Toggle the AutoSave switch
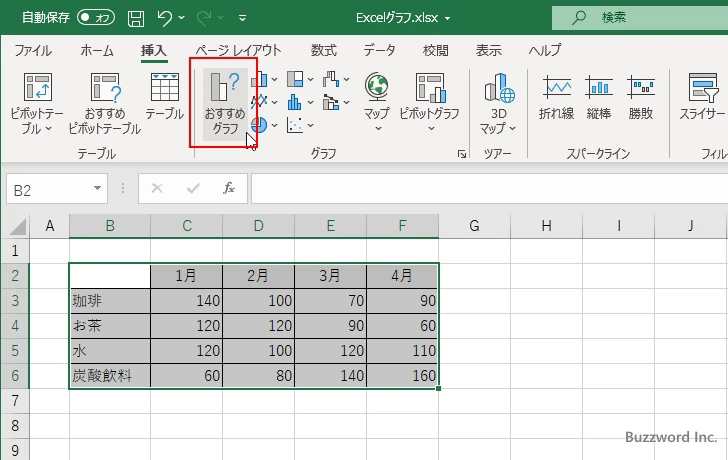Viewport: 728px width, 460px height. (96, 18)
